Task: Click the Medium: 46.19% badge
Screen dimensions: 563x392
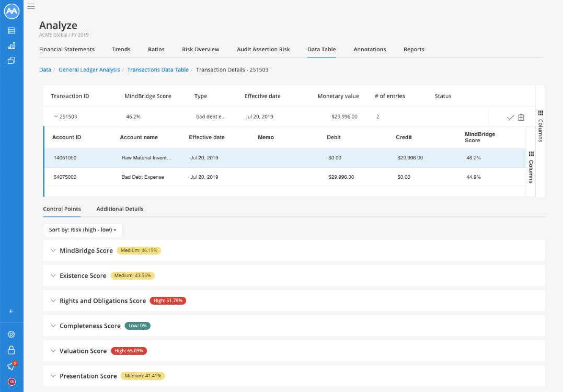Action: [x=139, y=250]
